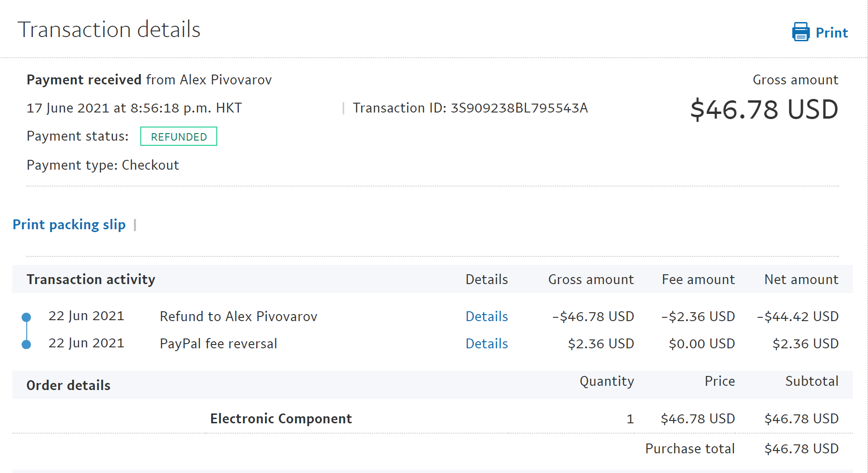The image size is (868, 473).
Task: Click the Transaction details page heading
Action: click(109, 30)
